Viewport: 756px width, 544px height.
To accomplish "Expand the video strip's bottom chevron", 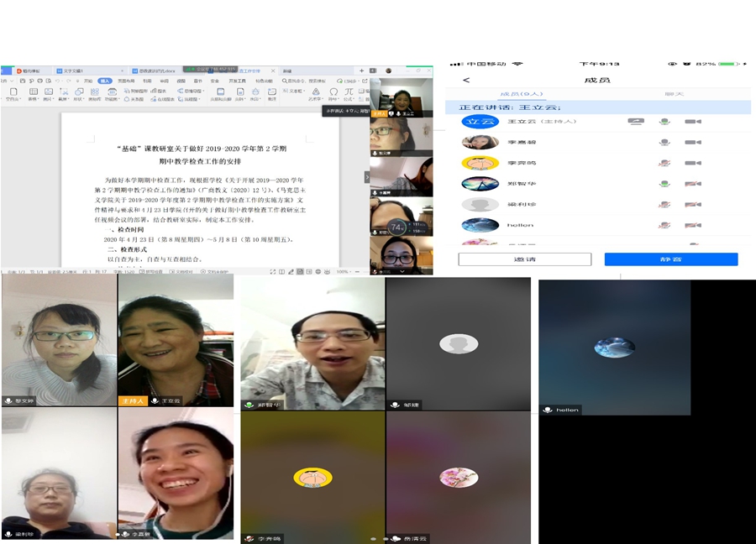I will [401, 271].
